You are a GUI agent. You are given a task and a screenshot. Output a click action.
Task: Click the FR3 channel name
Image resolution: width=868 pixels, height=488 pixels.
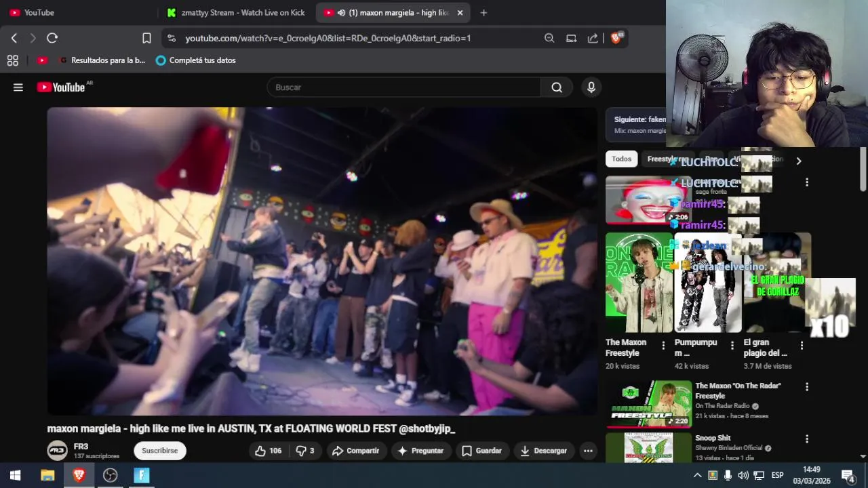pos(81,447)
